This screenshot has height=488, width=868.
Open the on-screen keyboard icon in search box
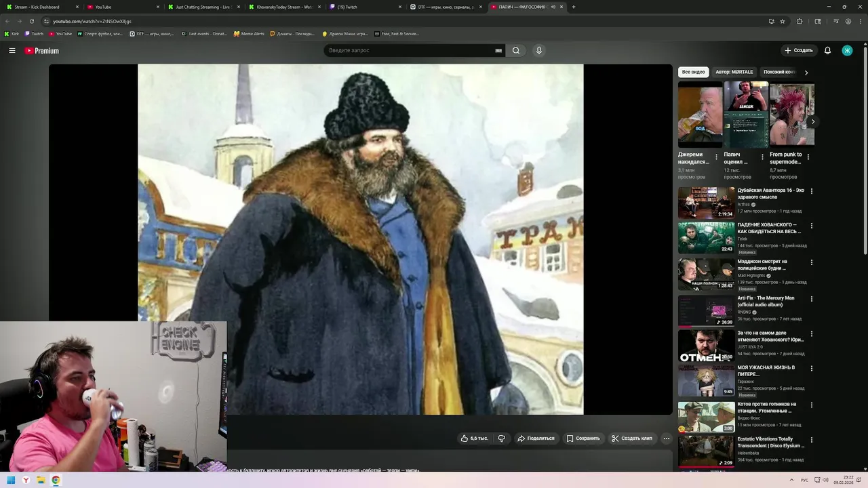pyautogui.click(x=498, y=50)
